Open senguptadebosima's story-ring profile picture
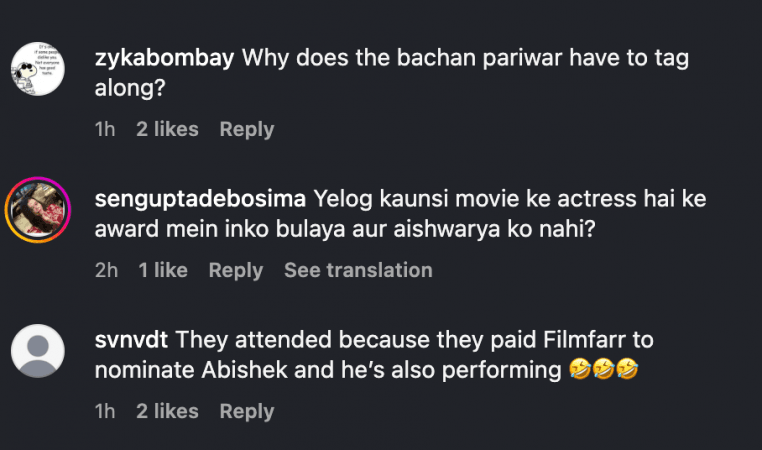The width and height of the screenshot is (762, 450). pos(38,212)
